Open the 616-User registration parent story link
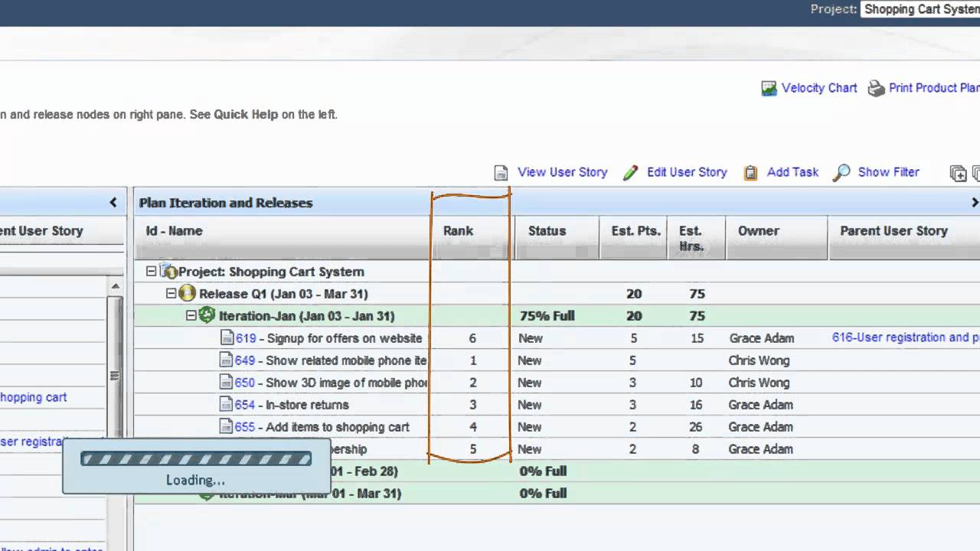This screenshot has width=980, height=551. click(x=906, y=337)
